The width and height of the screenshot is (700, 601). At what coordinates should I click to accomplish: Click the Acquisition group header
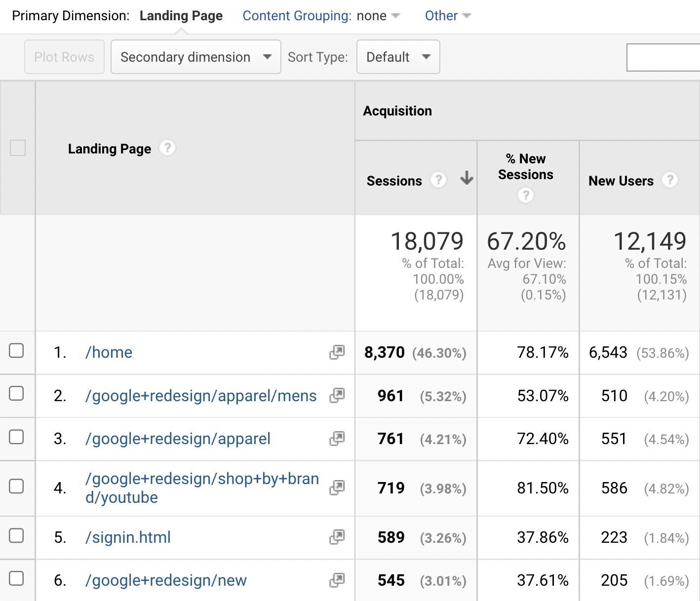coord(397,111)
